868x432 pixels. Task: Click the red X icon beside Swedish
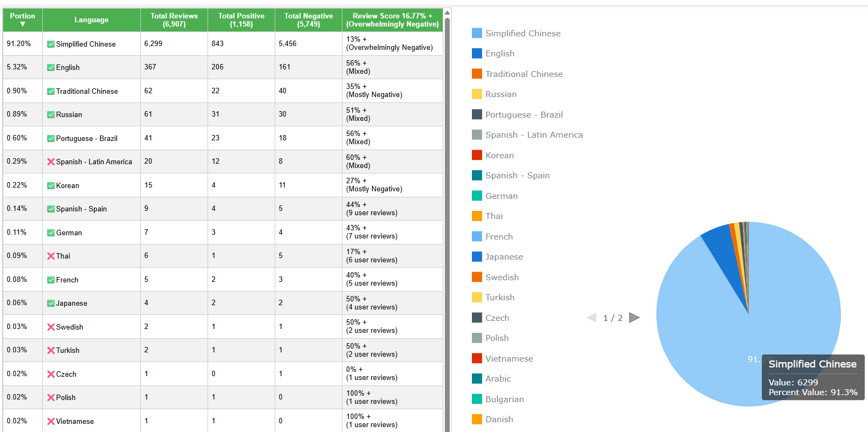tap(51, 327)
